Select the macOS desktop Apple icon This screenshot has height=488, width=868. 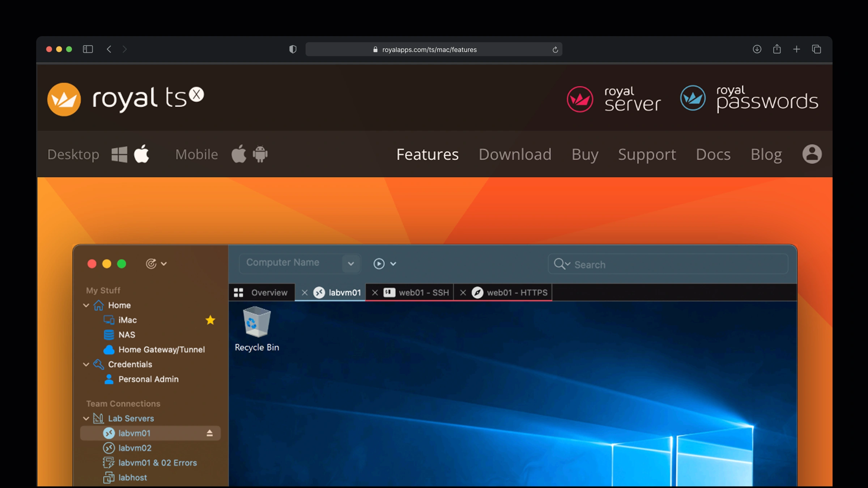tap(141, 154)
